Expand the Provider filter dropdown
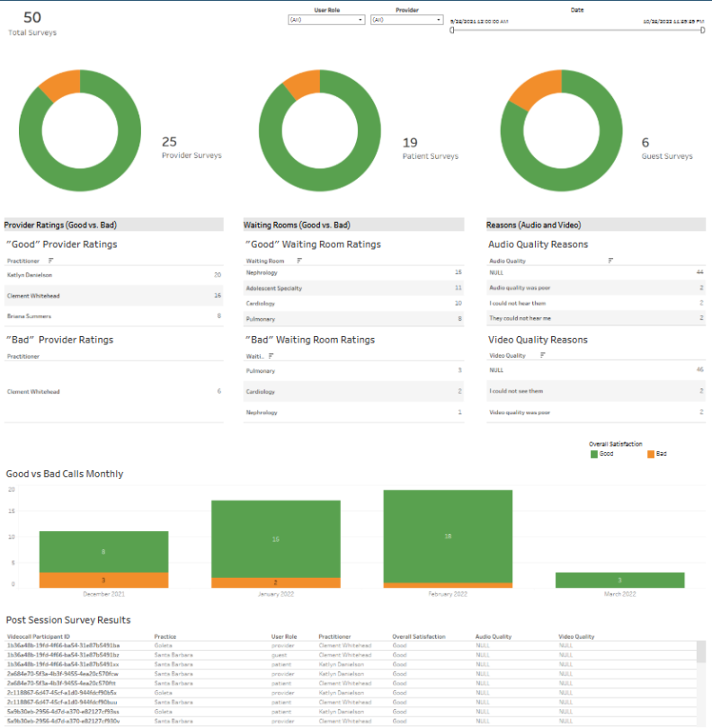 click(x=406, y=19)
